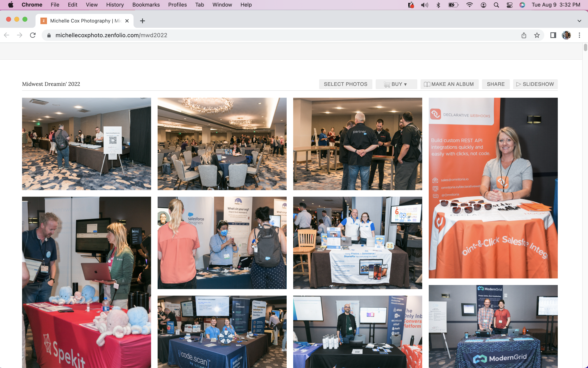This screenshot has height=368, width=588.
Task: Click the SHARE gallery button
Action: click(x=496, y=84)
